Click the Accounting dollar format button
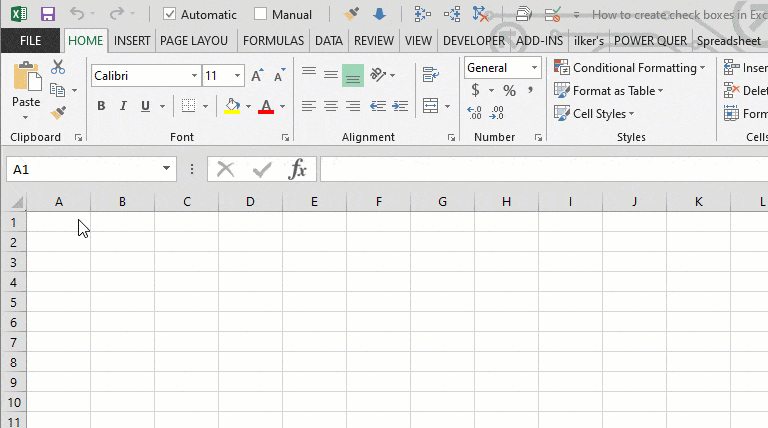Image resolution: width=768 pixels, height=428 pixels. [475, 90]
